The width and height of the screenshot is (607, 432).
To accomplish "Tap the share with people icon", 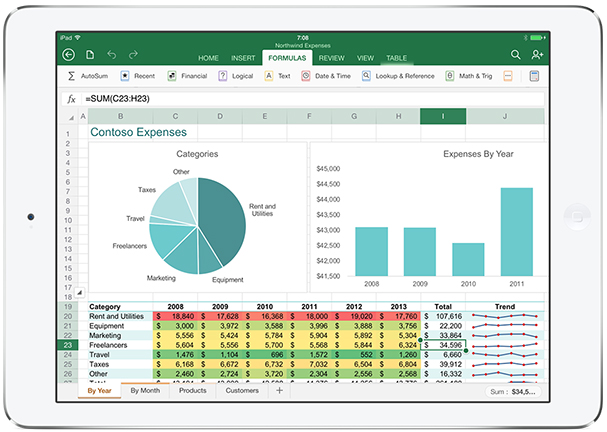I will click(538, 54).
